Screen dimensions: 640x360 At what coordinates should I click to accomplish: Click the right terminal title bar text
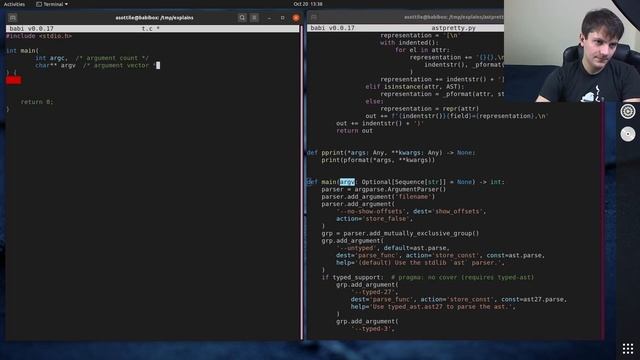point(453,17)
